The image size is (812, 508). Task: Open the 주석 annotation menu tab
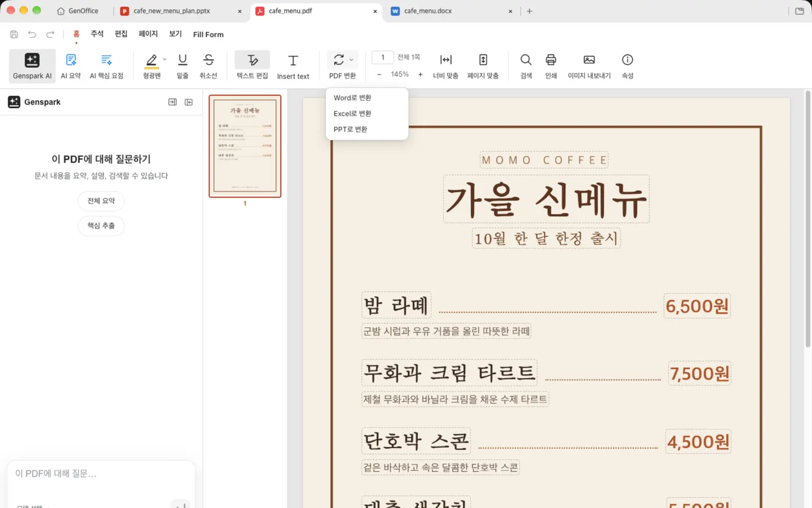tap(97, 34)
